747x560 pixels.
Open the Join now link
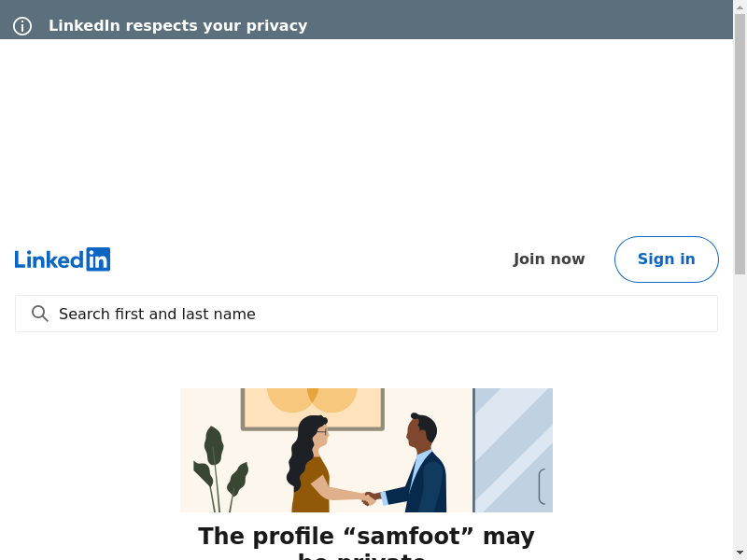[x=549, y=259]
